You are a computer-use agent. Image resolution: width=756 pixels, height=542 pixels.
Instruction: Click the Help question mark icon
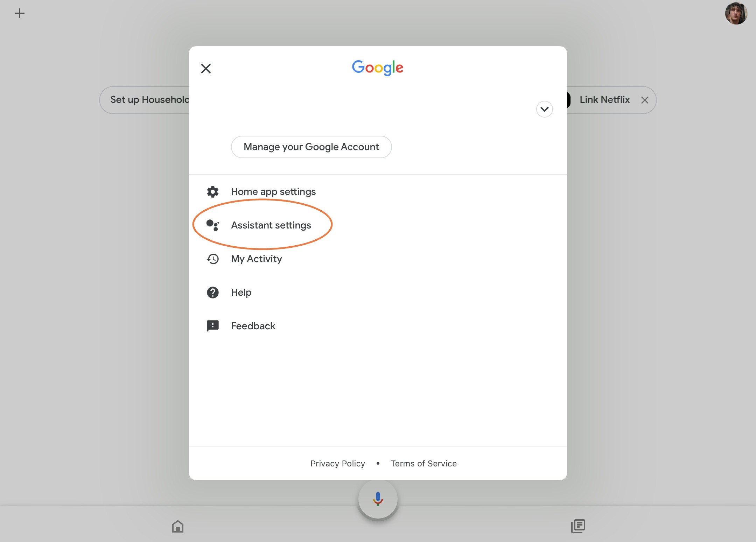pyautogui.click(x=212, y=291)
